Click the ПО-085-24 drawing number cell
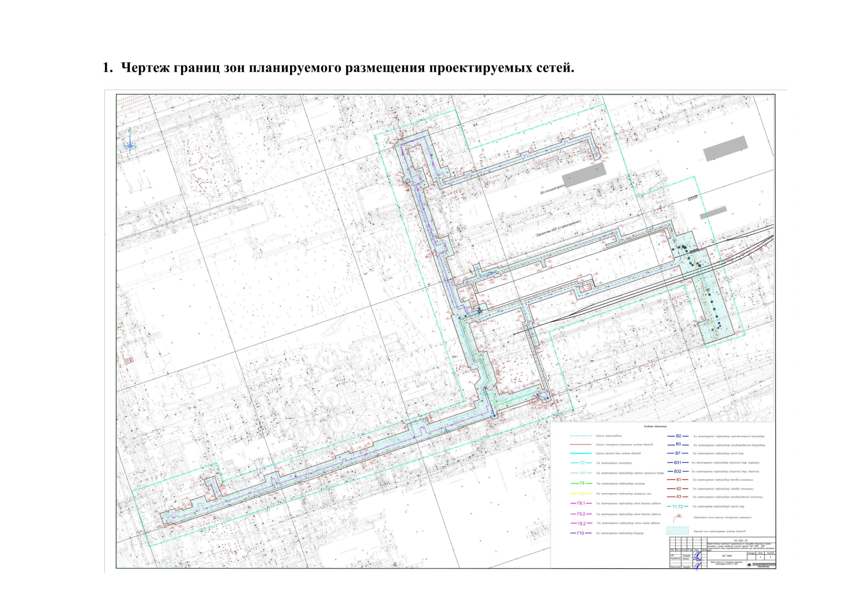The height and width of the screenshot is (614, 868). pos(740,539)
